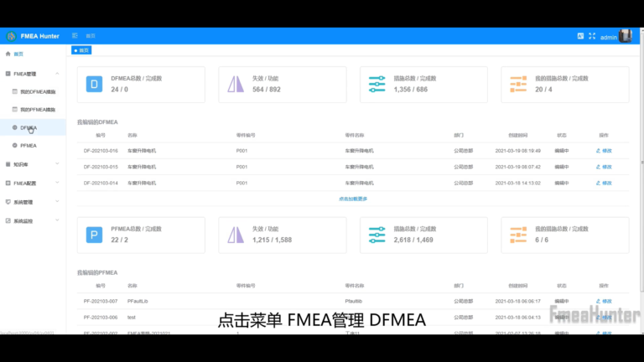Click the DF-202103-014 number cell
The height and width of the screenshot is (362, 644).
pos(101,183)
